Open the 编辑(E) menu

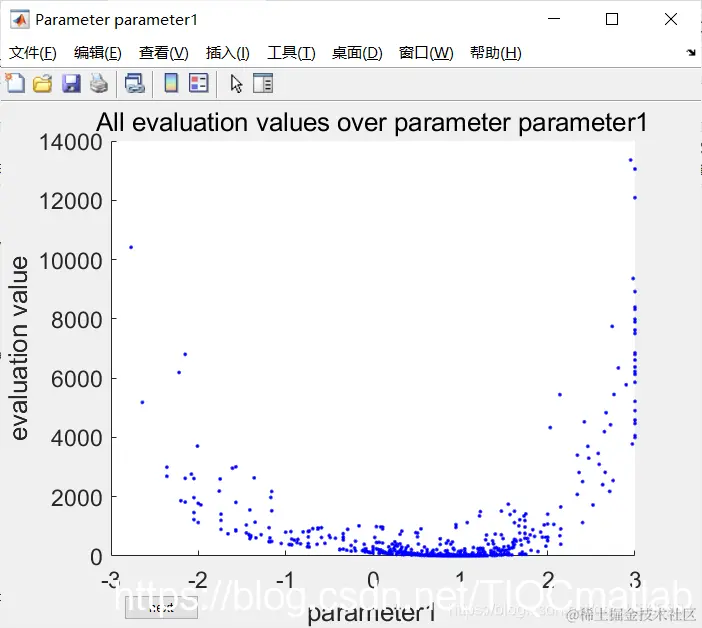click(98, 53)
